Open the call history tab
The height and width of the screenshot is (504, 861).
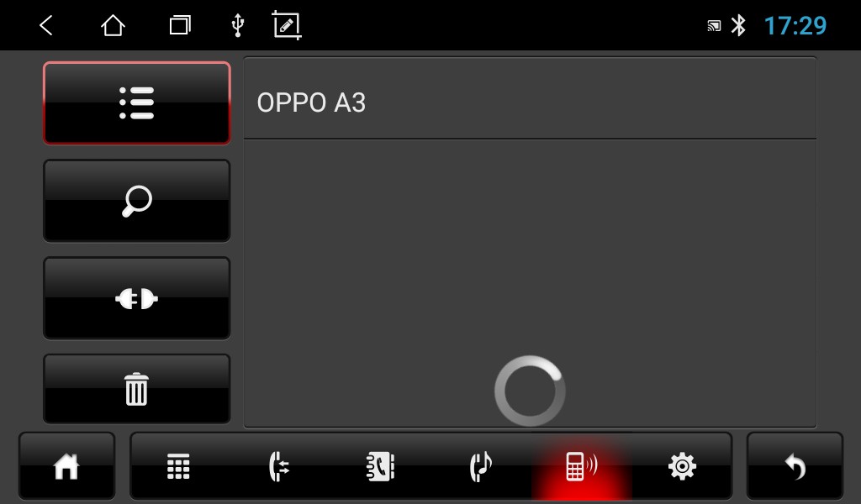[x=279, y=467]
